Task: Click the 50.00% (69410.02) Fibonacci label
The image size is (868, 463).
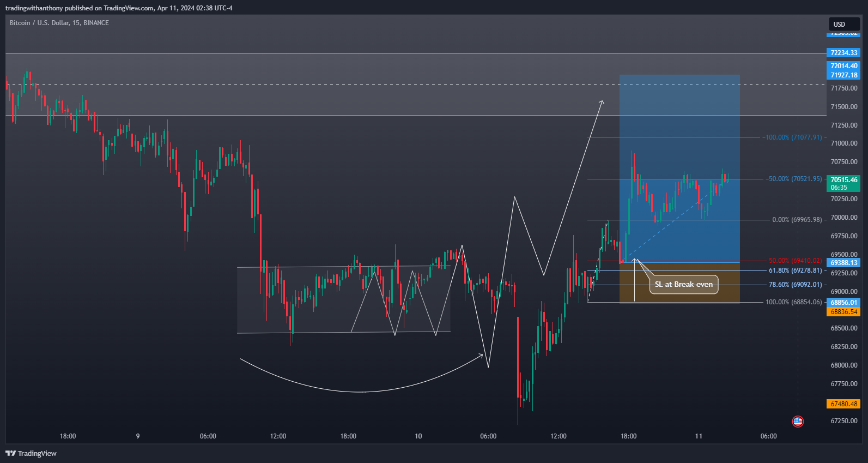Action: point(795,261)
